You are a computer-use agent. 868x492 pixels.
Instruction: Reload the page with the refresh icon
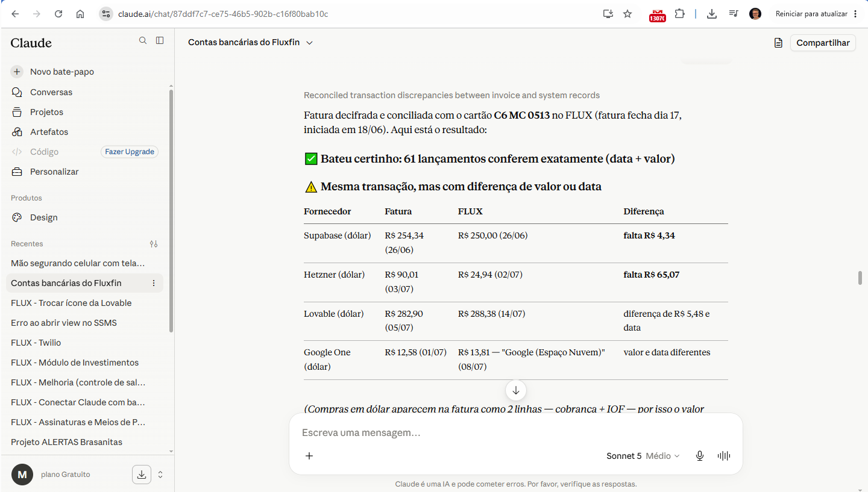coord(58,14)
